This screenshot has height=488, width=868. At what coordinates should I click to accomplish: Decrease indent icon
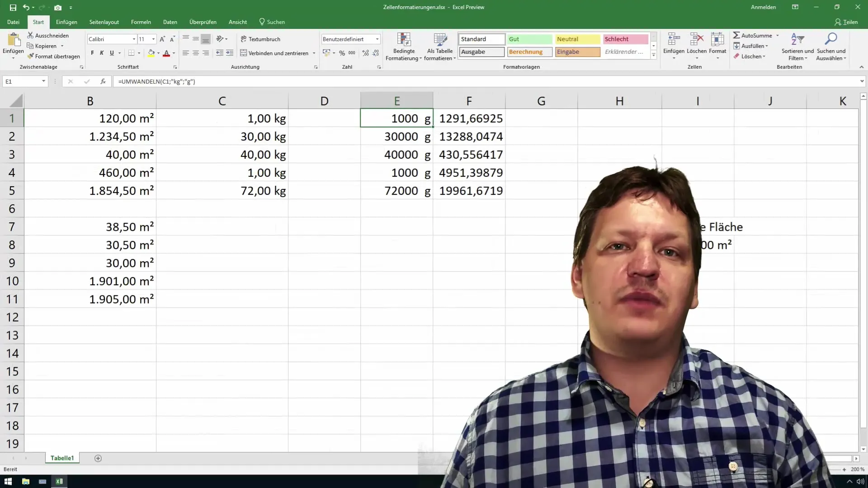[220, 53]
